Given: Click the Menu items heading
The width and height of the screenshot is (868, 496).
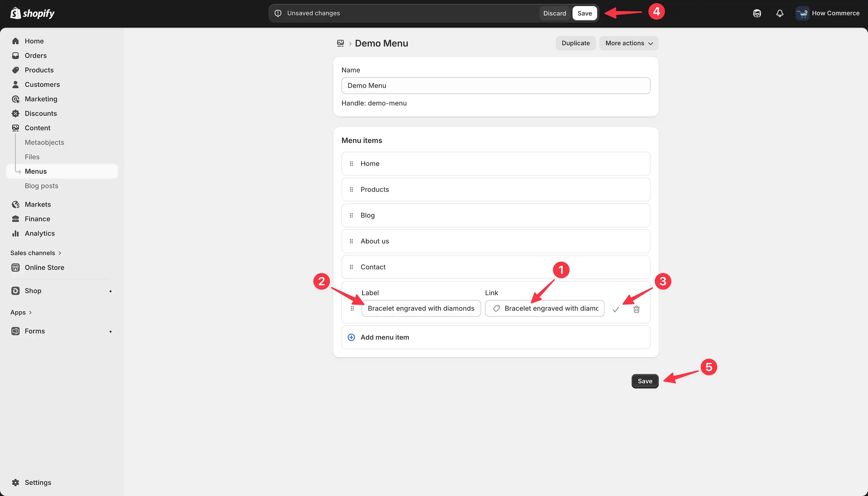Looking at the screenshot, I should pyautogui.click(x=362, y=141).
